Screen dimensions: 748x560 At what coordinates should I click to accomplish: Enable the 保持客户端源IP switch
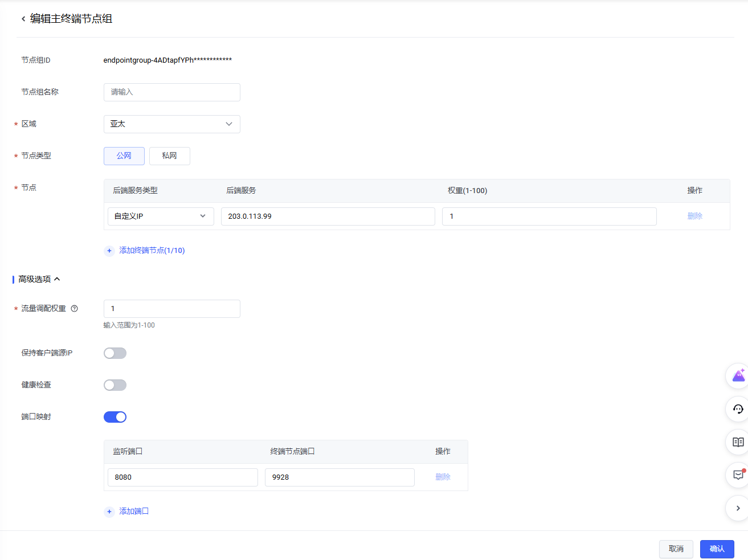[x=115, y=353]
